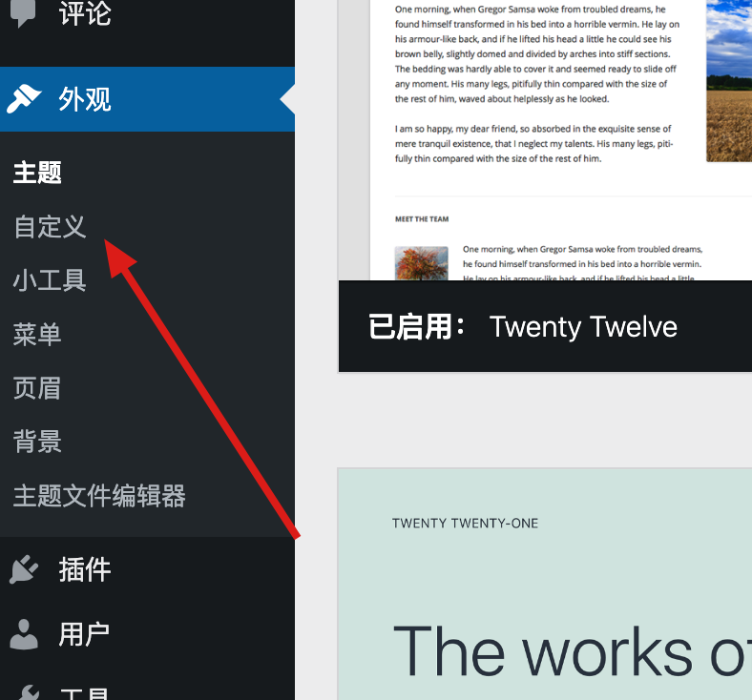Go to 小工具 submenu link
The width and height of the screenshot is (752, 700).
[x=50, y=280]
